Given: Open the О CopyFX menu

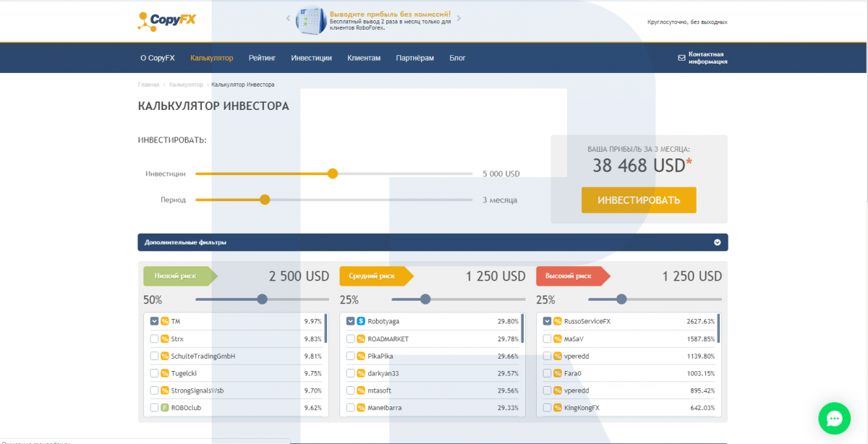Looking at the screenshot, I should 157,58.
